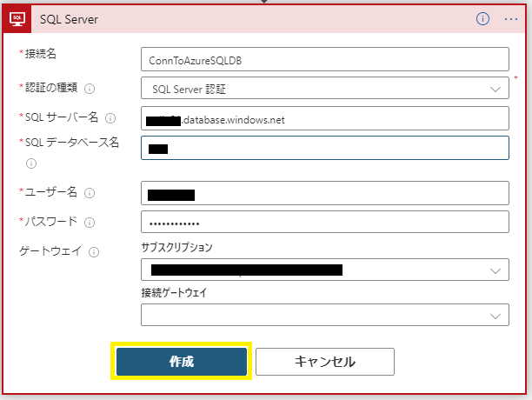Click the 作成 button
Viewport: 532px width, 400px height.
[x=182, y=362]
